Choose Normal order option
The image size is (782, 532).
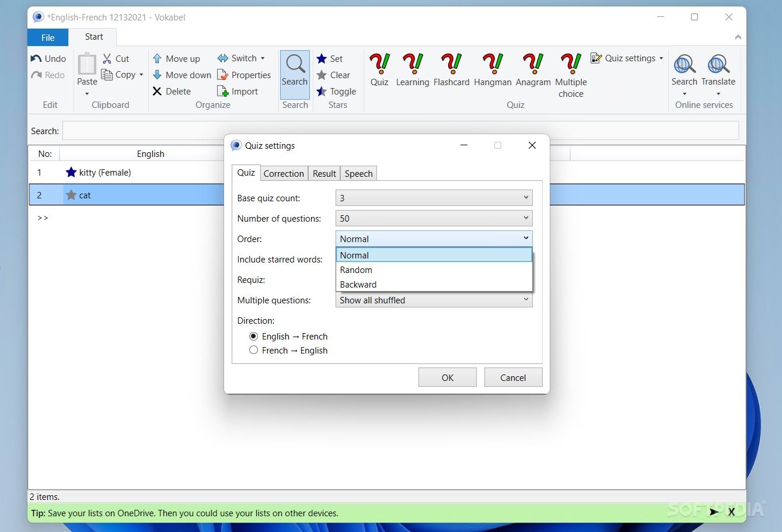click(434, 255)
